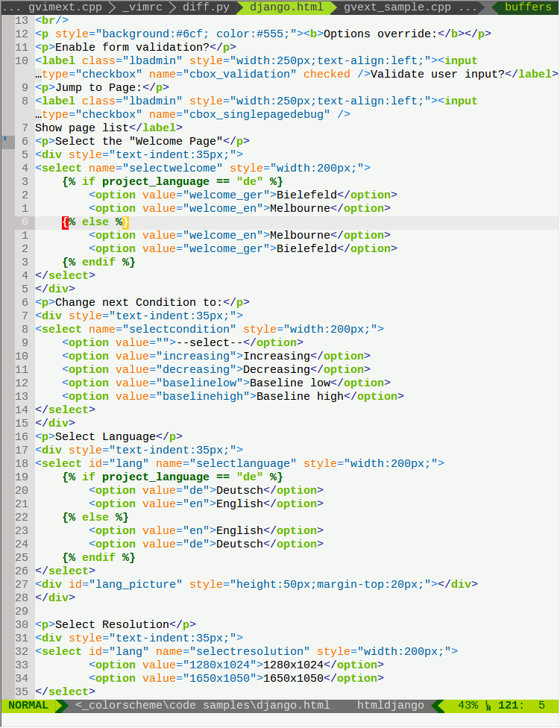
Task: Click the htmldjango filetype indicator
Action: coord(390,706)
